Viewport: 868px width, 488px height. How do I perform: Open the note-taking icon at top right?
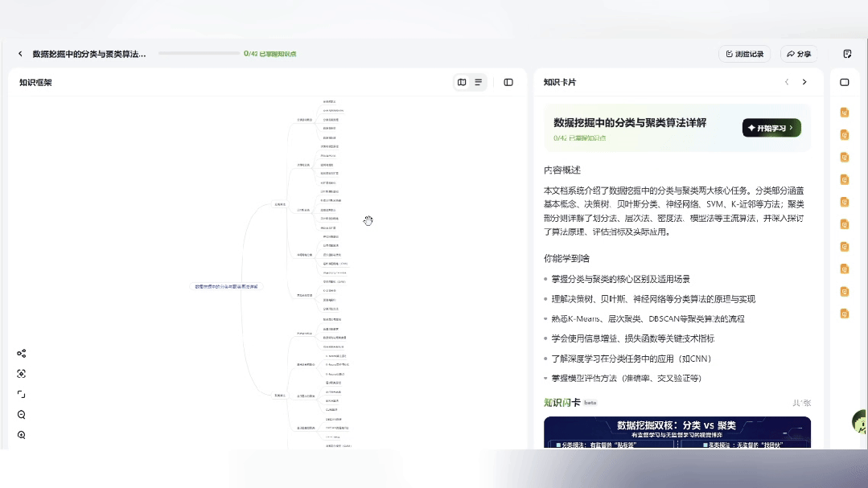[x=846, y=52]
